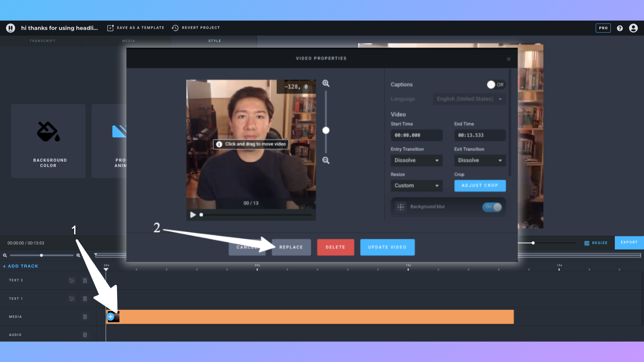
Task: Play the video preview
Action: (193, 215)
